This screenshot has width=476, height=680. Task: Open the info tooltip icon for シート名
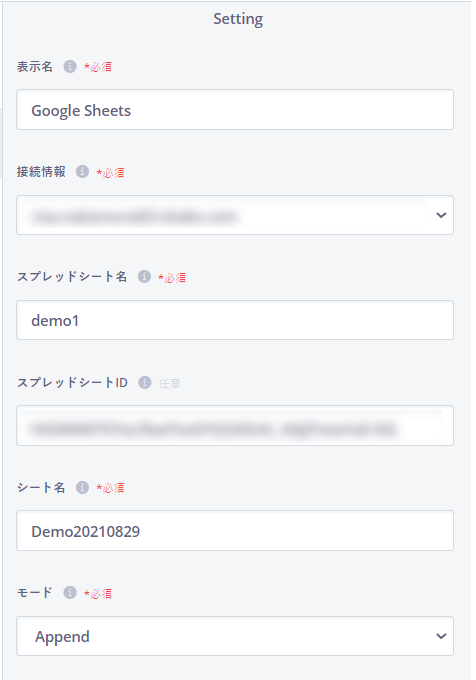point(82,487)
